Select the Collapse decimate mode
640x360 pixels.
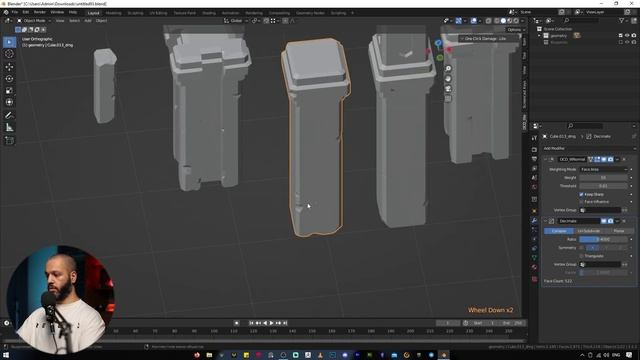[x=559, y=231]
